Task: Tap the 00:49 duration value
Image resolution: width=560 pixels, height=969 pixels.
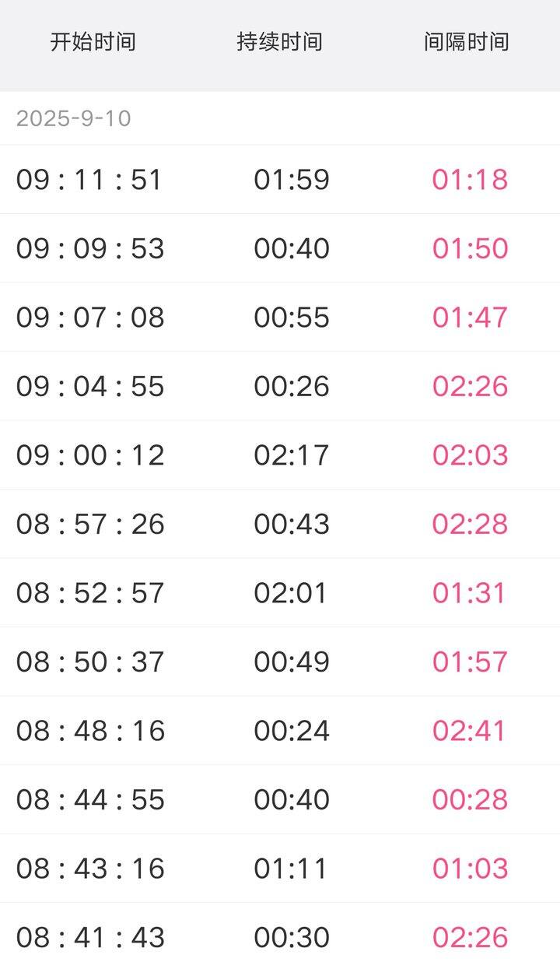Action: point(292,662)
